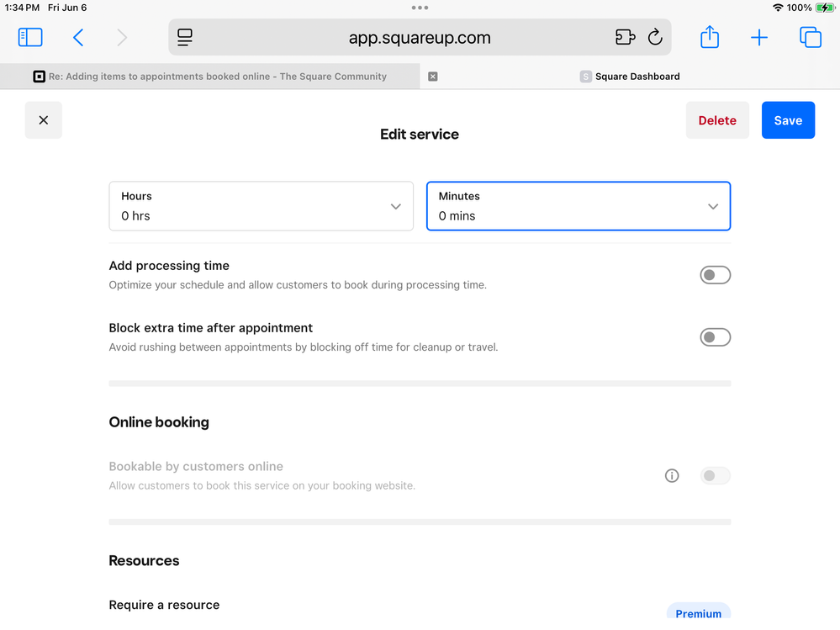The image size is (840, 630).
Task: Delete this service
Action: point(717,120)
